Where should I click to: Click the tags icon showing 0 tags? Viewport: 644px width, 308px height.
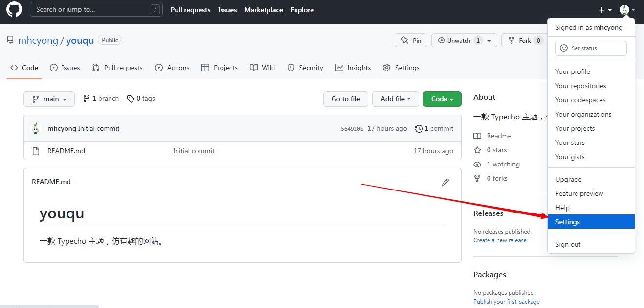[x=131, y=99]
